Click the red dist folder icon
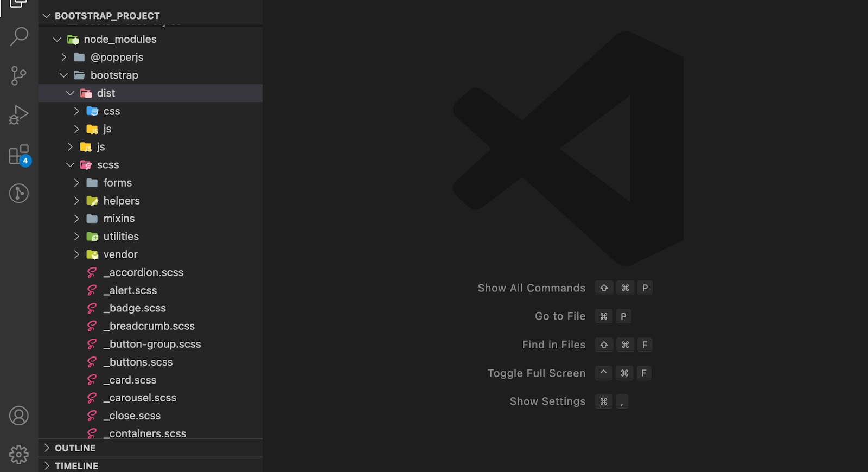Screen dimensions: 868x472 tap(86, 93)
